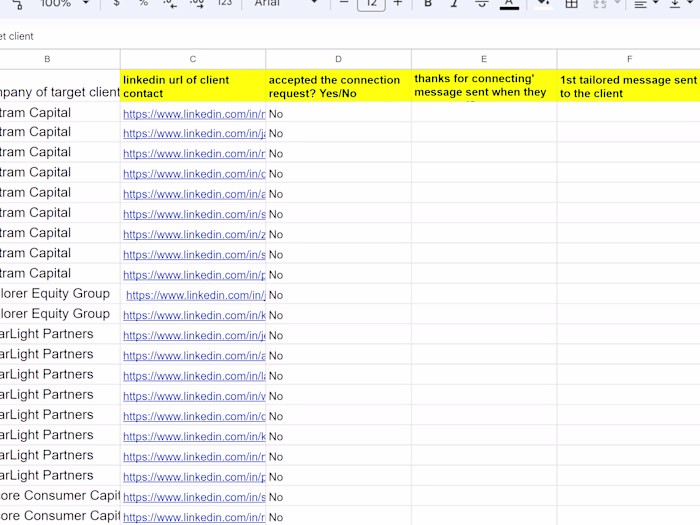Toggle bold formatting
This screenshot has height=525, width=700.
coord(428,3)
